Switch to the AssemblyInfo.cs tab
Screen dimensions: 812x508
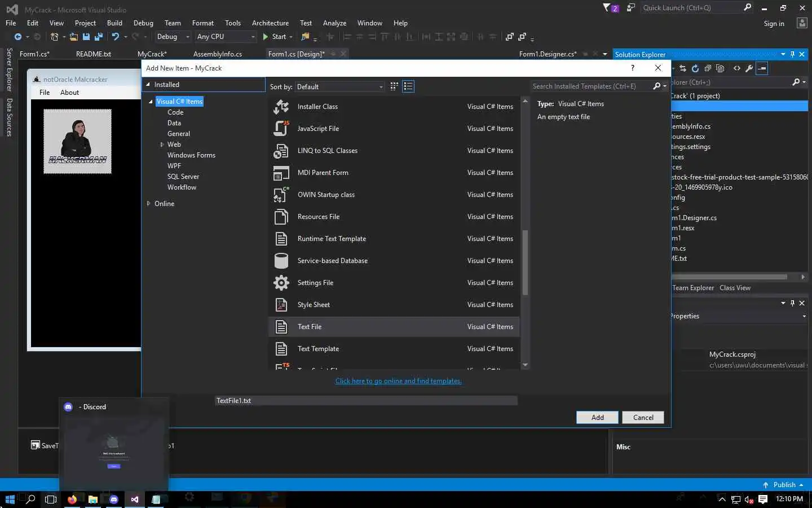pos(218,54)
